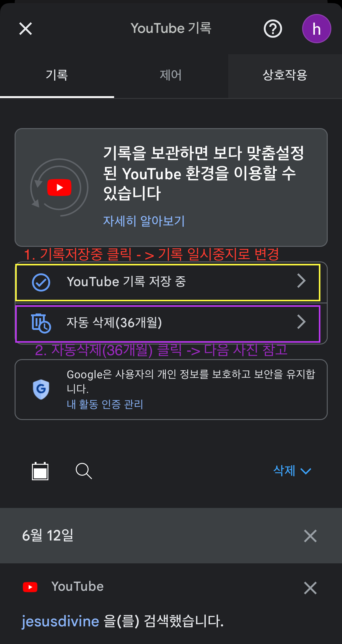Screen dimensions: 342x644
Task: Click the Google shield icon
Action: [x=41, y=389]
